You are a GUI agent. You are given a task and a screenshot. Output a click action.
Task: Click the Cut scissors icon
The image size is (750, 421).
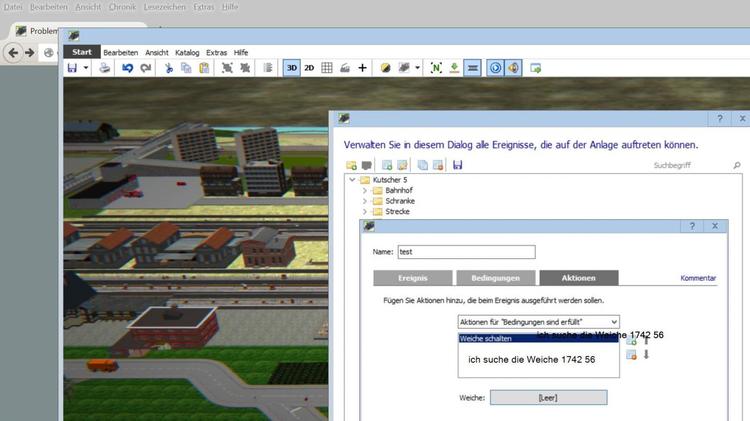pos(169,68)
